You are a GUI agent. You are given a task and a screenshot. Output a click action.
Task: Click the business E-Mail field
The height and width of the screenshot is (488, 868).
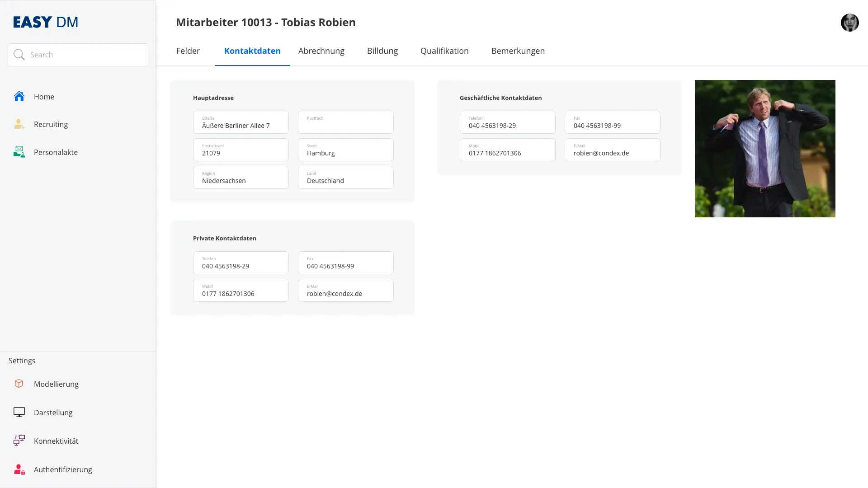[x=612, y=150]
